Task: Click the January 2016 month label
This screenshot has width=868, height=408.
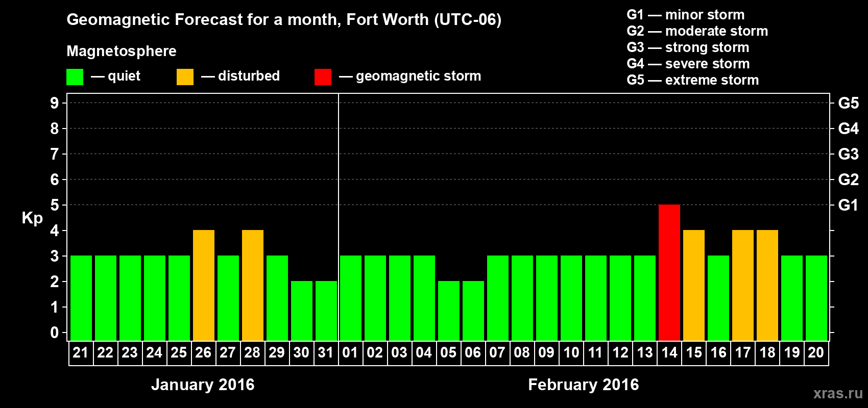Action: click(x=203, y=384)
